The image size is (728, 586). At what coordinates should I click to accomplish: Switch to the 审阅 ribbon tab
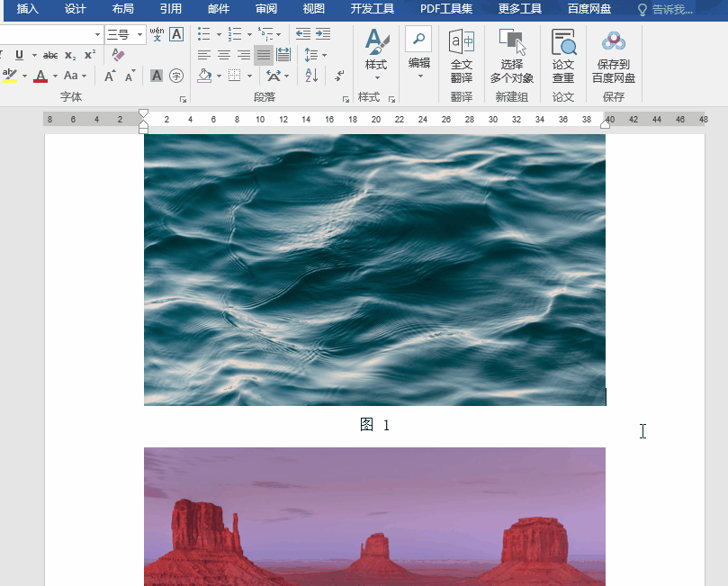click(x=266, y=9)
